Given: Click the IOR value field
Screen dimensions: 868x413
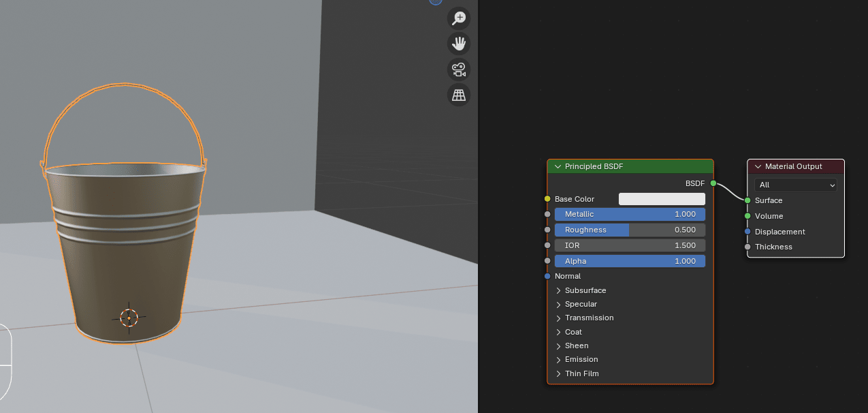Looking at the screenshot, I should (x=630, y=245).
